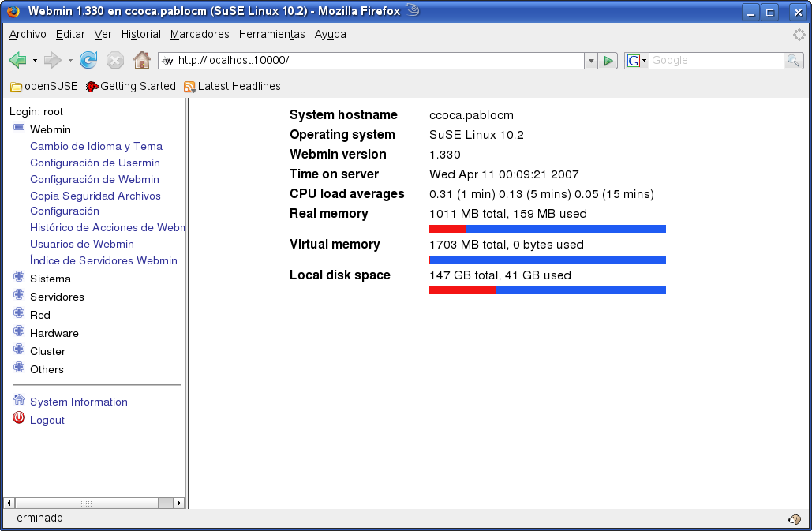
Task: Click the Home icon in toolbar
Action: point(142,61)
